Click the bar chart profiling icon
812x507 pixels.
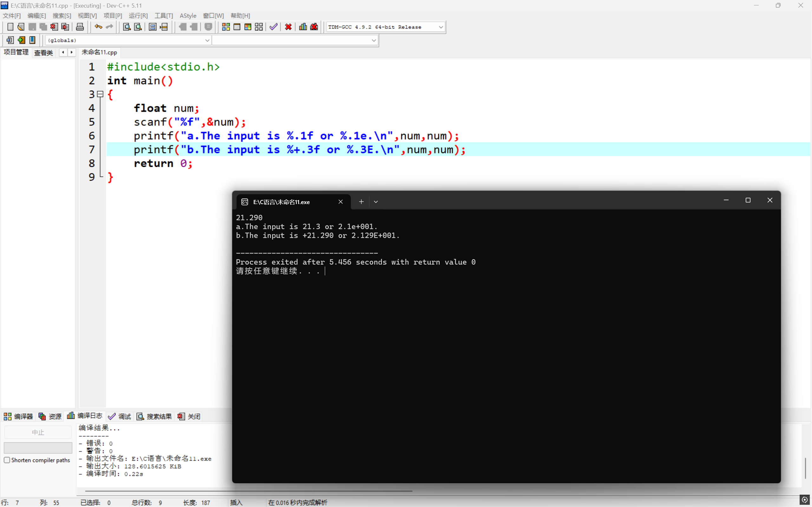pos(303,27)
